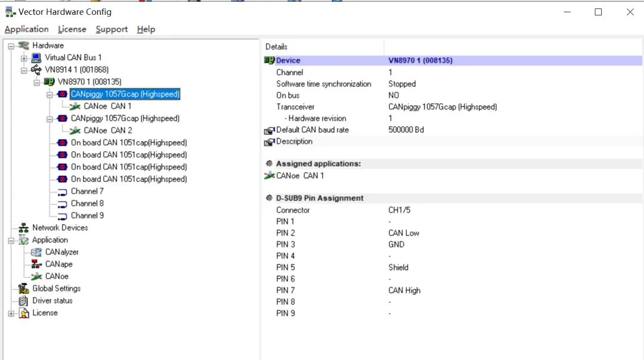Click the CANoe CAN 1 tree icon
The height and width of the screenshot is (360, 644).
point(75,106)
